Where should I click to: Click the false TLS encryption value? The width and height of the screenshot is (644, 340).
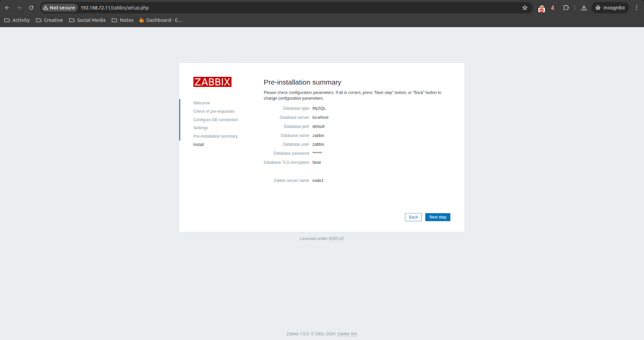[317, 163]
